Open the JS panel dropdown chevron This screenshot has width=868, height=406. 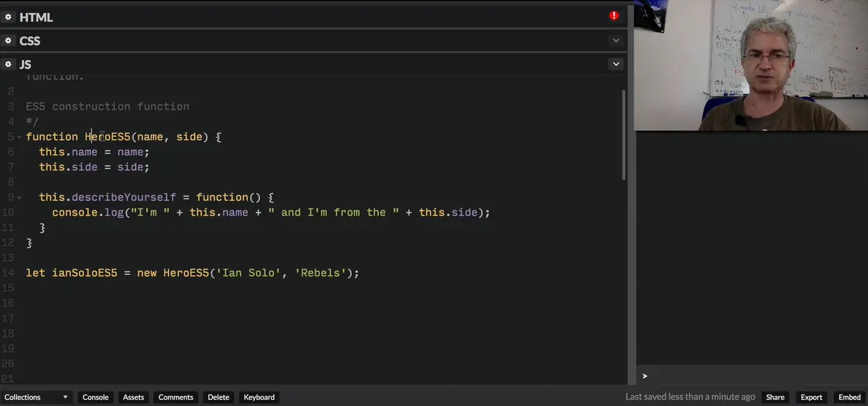pyautogui.click(x=616, y=64)
